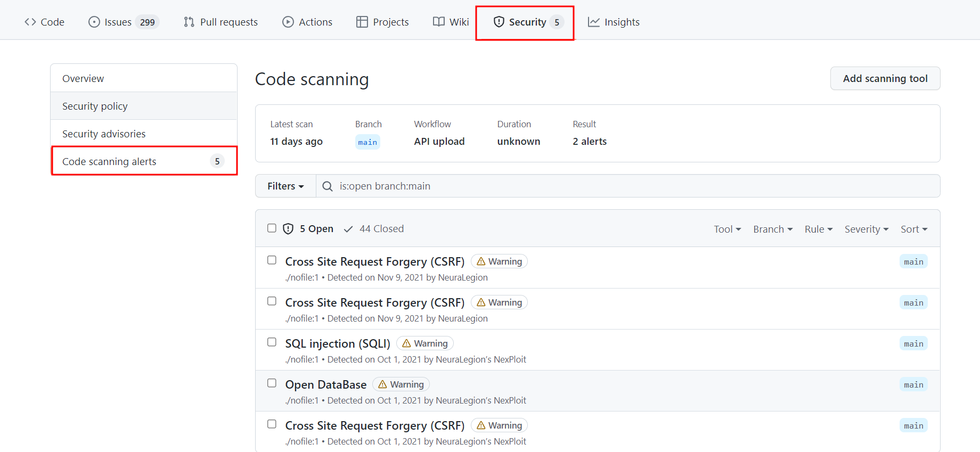Click the 2 alerts result text
The image size is (980, 452).
click(x=590, y=142)
